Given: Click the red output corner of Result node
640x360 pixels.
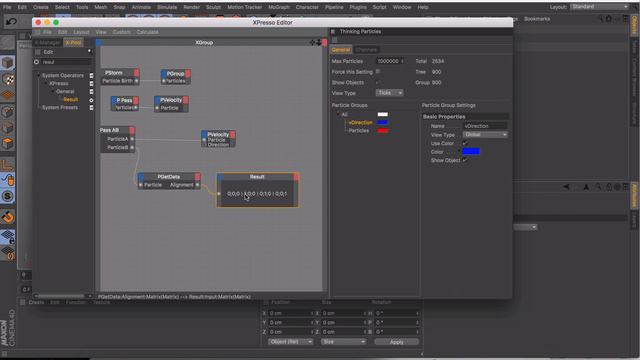Looking at the screenshot, I should click(296, 177).
